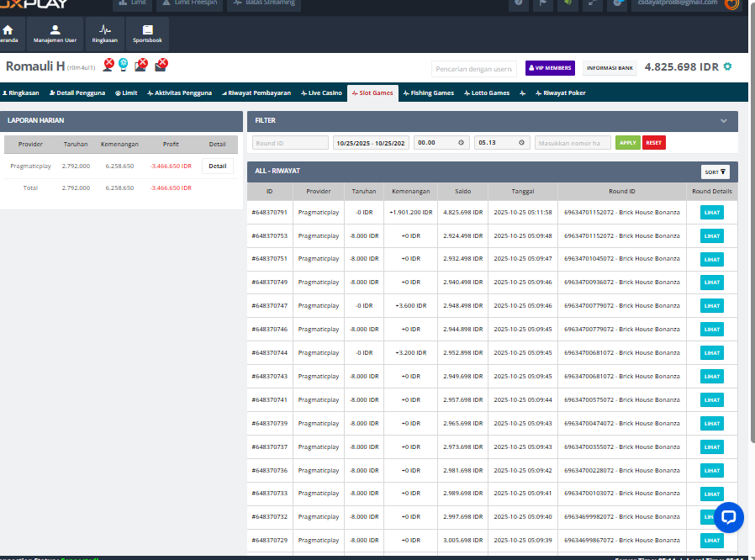The image size is (755, 560).
Task: Click the flag icon in top bar
Action: pos(543,3)
